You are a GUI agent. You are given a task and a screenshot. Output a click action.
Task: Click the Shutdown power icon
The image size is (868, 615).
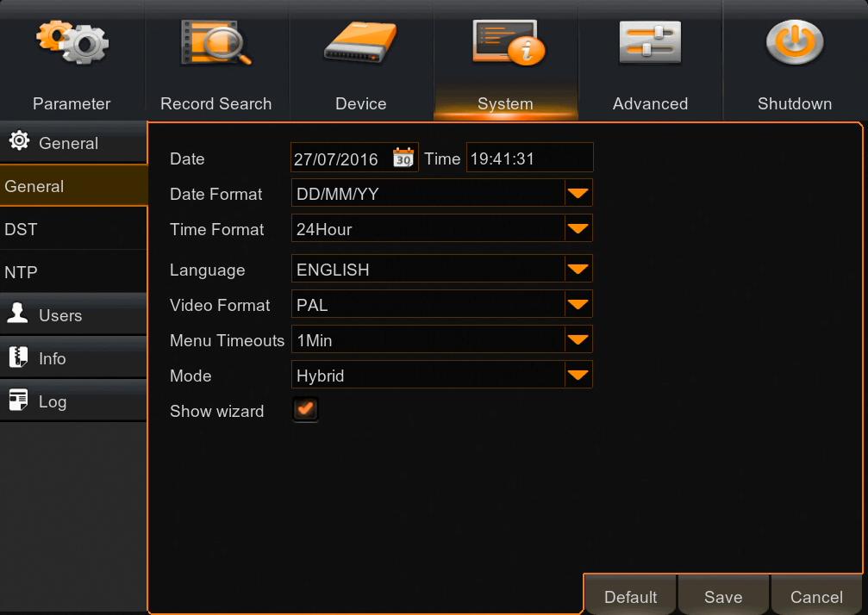795,42
